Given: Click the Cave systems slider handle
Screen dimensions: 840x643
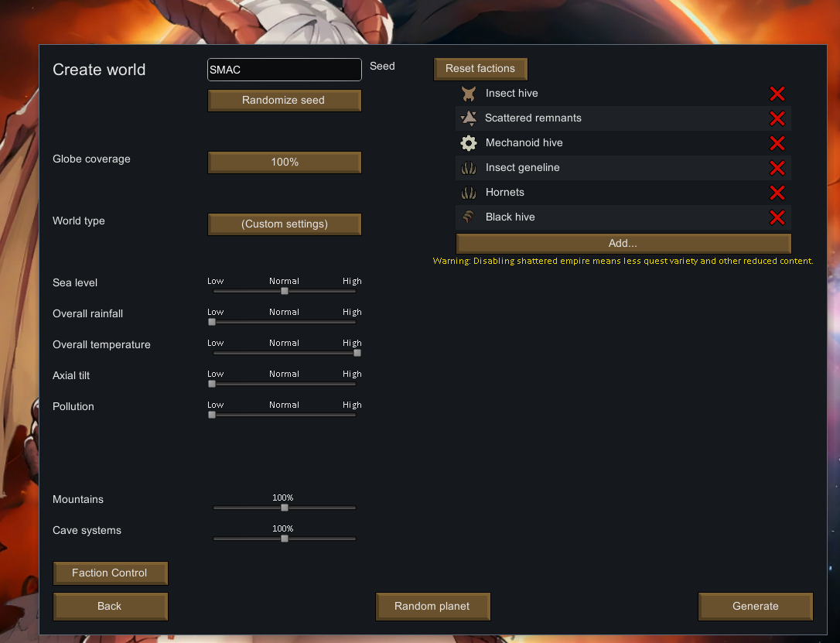Looking at the screenshot, I should point(285,539).
